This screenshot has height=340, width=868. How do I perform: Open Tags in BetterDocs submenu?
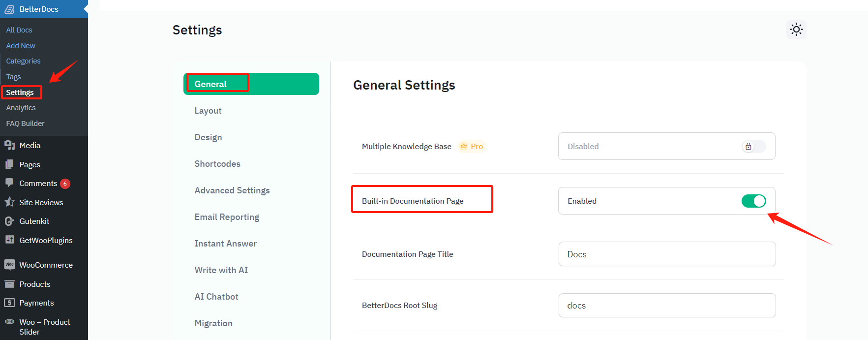[13, 77]
